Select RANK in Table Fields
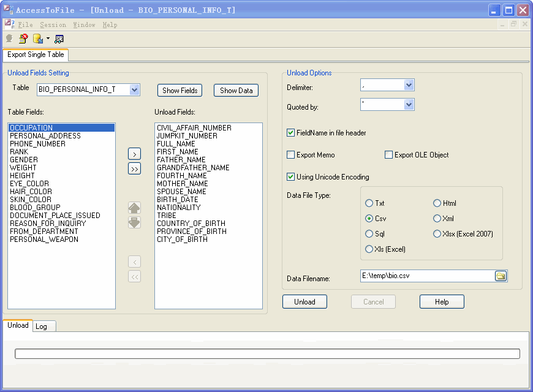 [61, 152]
